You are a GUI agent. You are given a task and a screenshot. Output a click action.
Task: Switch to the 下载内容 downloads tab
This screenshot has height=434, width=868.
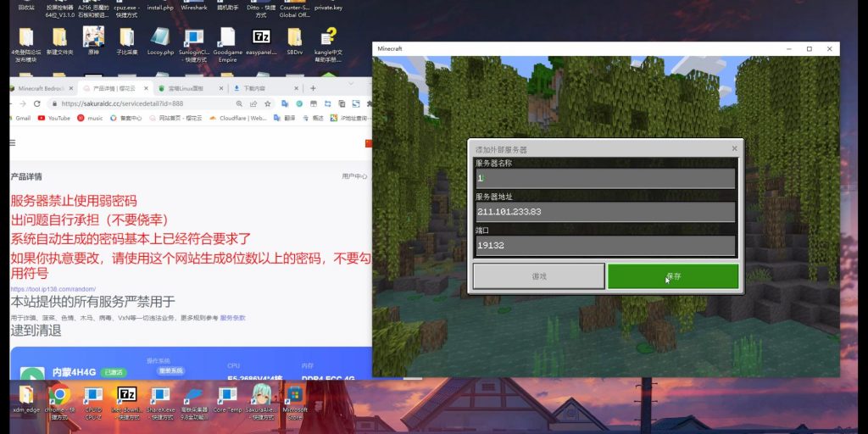260,88
